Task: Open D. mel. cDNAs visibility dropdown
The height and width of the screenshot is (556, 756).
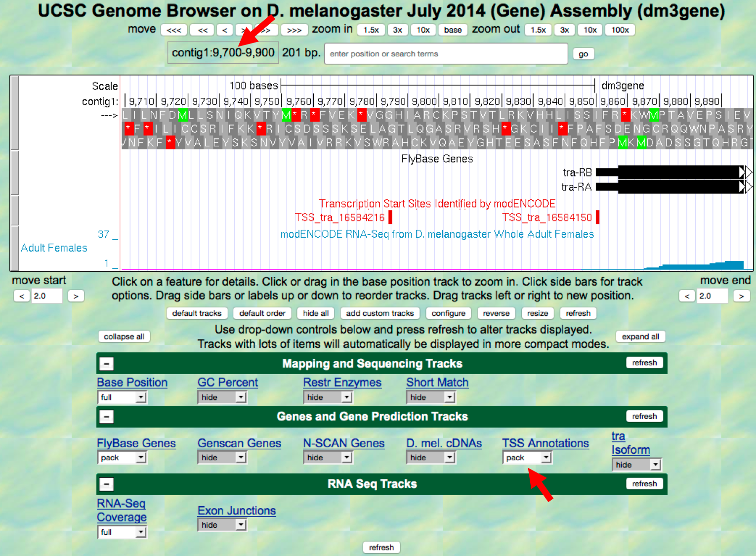Action: tap(431, 458)
